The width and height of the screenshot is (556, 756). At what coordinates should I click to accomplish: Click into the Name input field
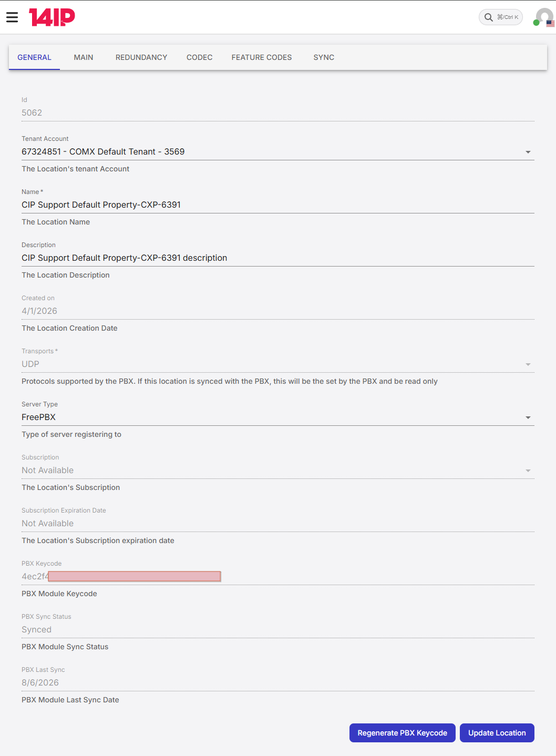[x=278, y=205]
